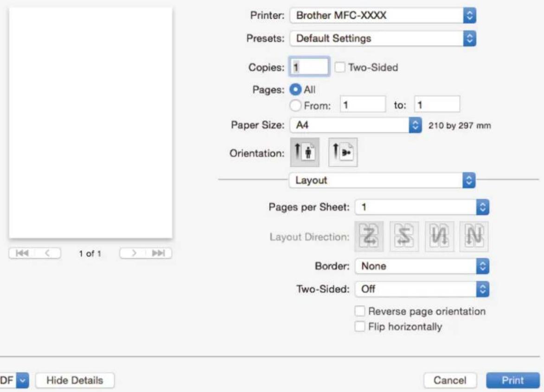The image size is (544, 392).
Task: Choose the inverted-N layout direction icon
Action: [439, 236]
